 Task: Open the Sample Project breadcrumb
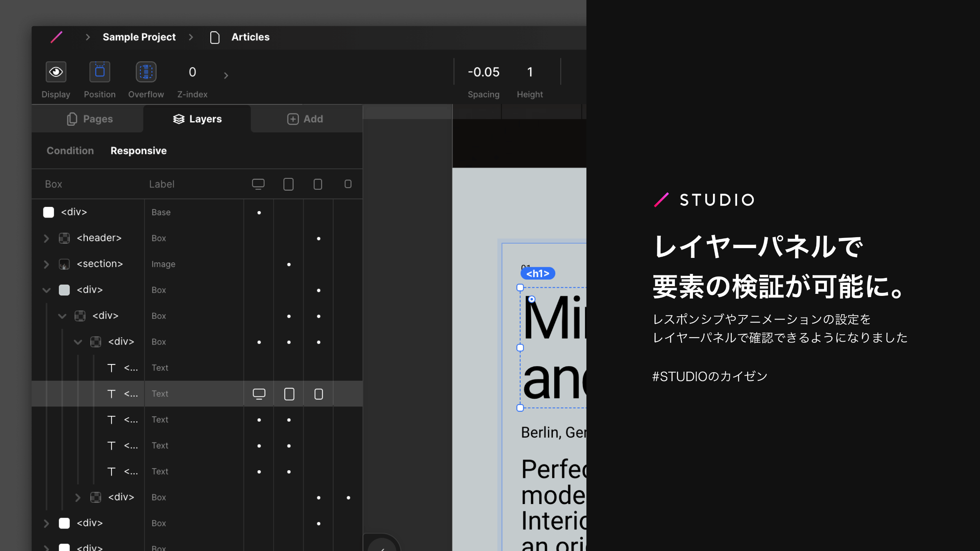[139, 37]
